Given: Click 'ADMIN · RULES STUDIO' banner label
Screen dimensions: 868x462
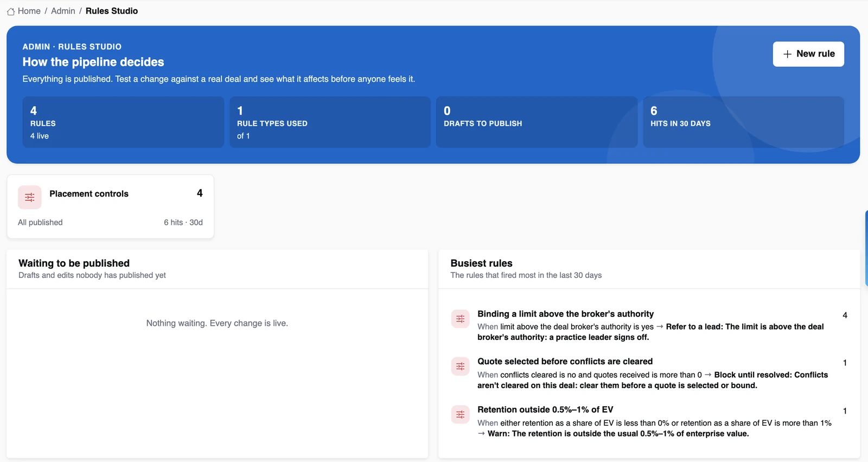Looking at the screenshot, I should (x=72, y=47).
